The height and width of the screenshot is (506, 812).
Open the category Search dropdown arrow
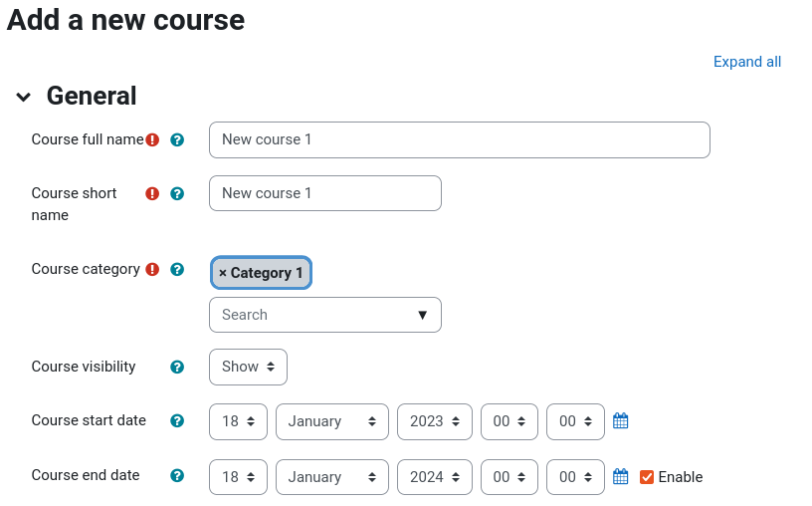tap(423, 315)
